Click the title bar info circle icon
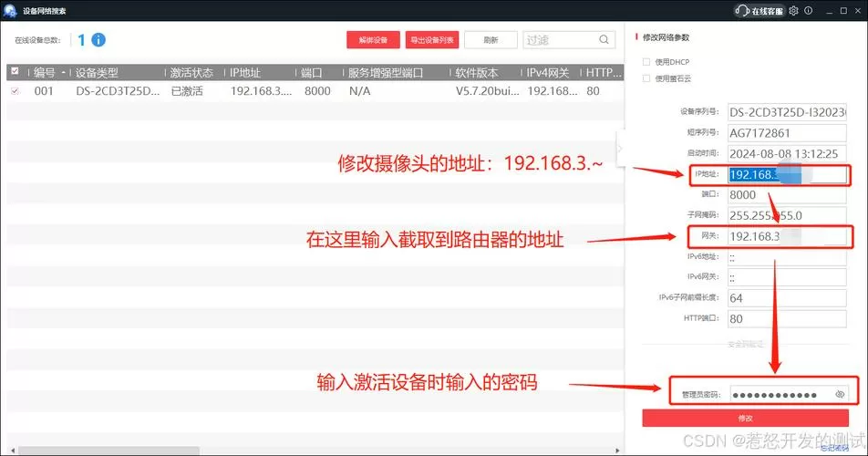 pyautogui.click(x=808, y=11)
